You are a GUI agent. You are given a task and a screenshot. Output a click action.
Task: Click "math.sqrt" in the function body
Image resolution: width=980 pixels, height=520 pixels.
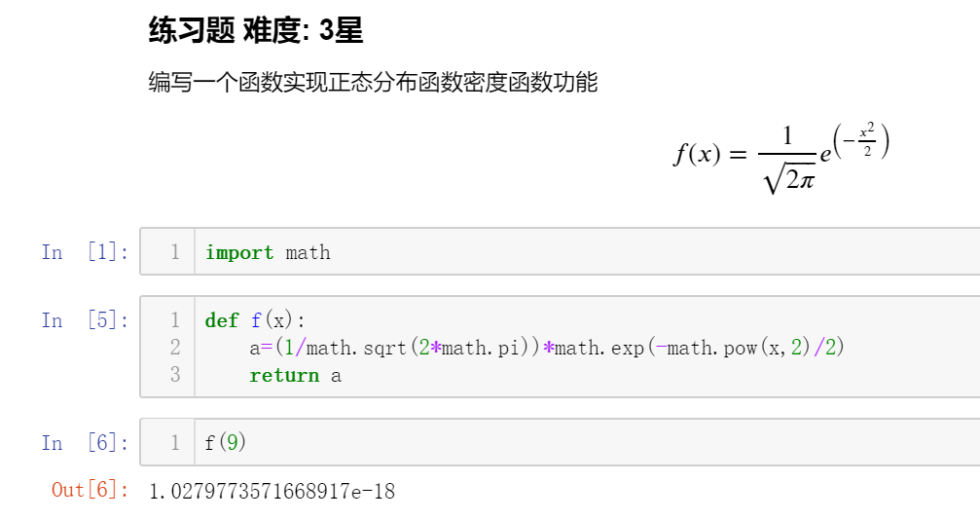(356, 348)
